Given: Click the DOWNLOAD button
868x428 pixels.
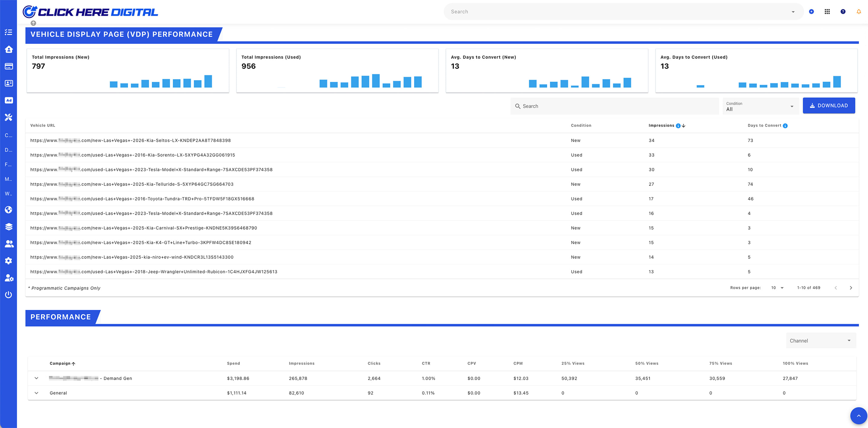Looking at the screenshot, I should point(829,105).
